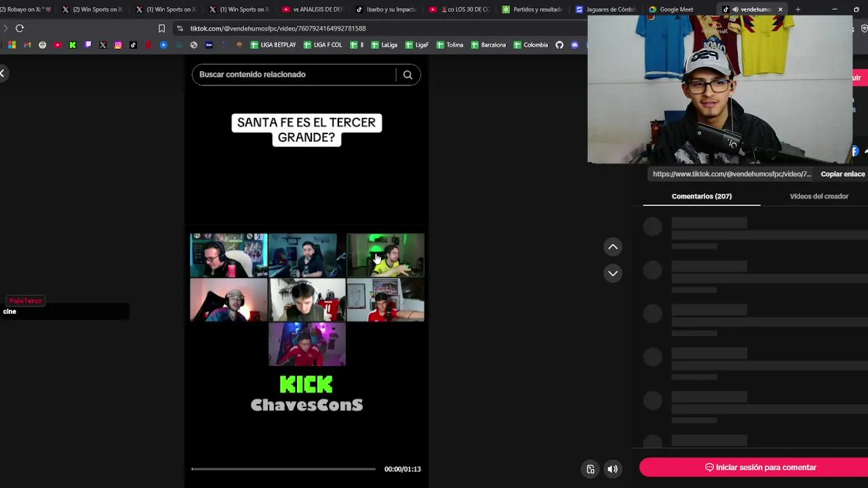Open the LigaF bookmark
The image size is (868, 488).
point(417,45)
